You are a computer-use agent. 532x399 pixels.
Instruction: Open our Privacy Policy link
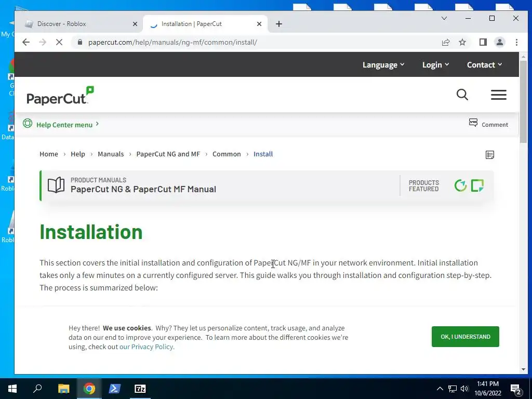point(147,347)
